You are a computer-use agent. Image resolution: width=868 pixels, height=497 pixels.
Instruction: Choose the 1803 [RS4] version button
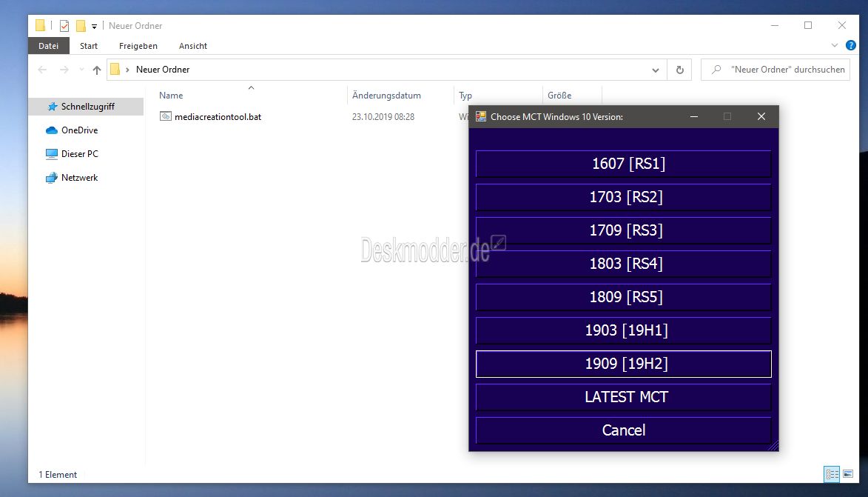(x=623, y=263)
